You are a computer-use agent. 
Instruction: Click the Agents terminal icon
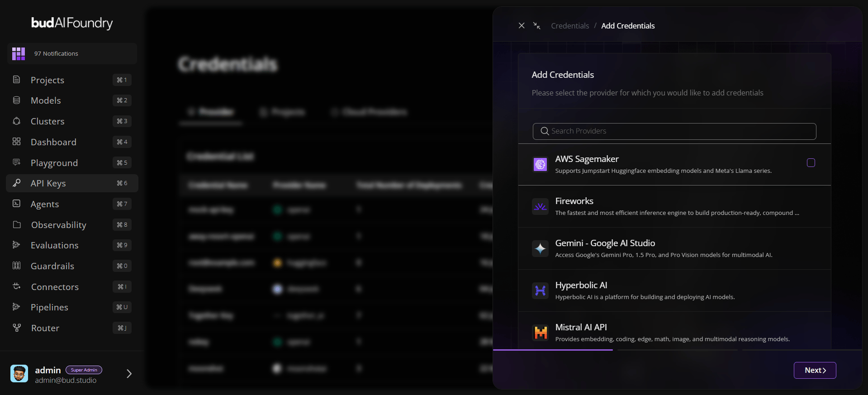coord(16,204)
